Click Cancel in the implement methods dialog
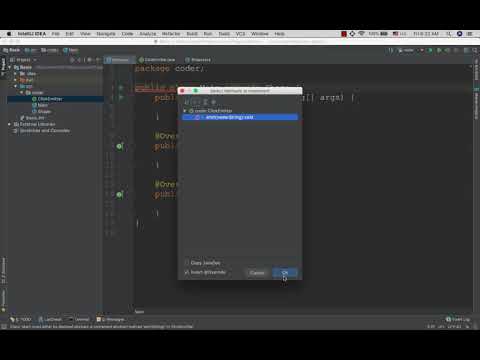The width and height of the screenshot is (480, 360). [257, 273]
